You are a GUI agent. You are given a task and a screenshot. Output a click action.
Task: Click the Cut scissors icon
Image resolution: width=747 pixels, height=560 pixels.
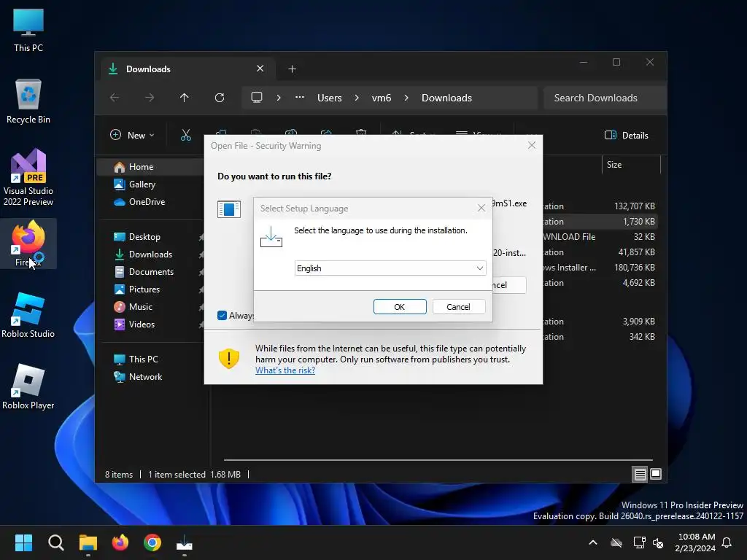pyautogui.click(x=186, y=135)
